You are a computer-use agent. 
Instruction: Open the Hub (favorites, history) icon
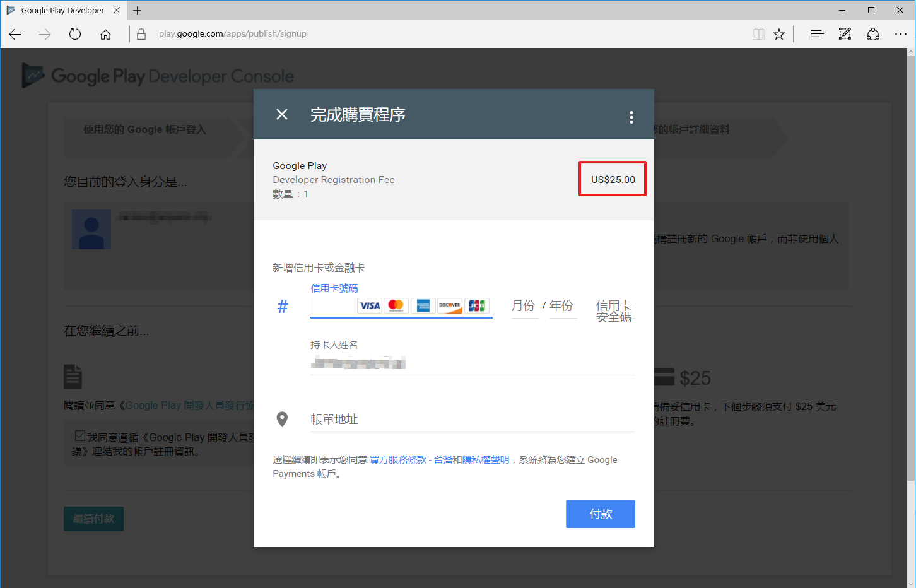(817, 34)
